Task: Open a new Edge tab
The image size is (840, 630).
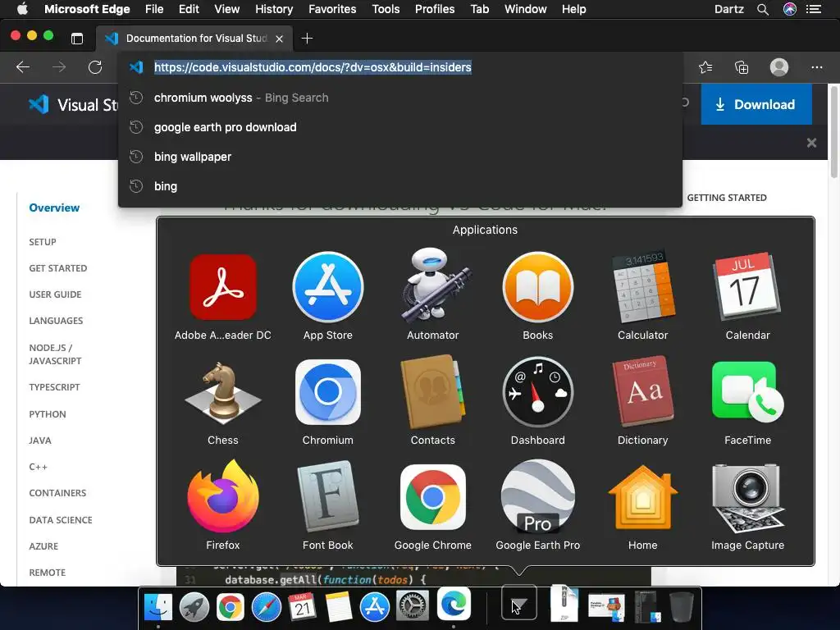Action: (307, 38)
